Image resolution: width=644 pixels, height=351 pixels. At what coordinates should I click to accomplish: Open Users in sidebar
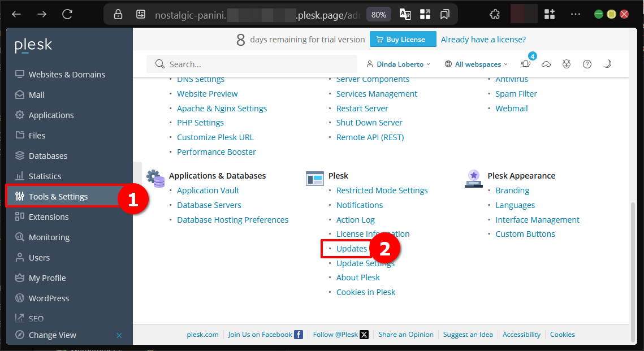coord(32,258)
